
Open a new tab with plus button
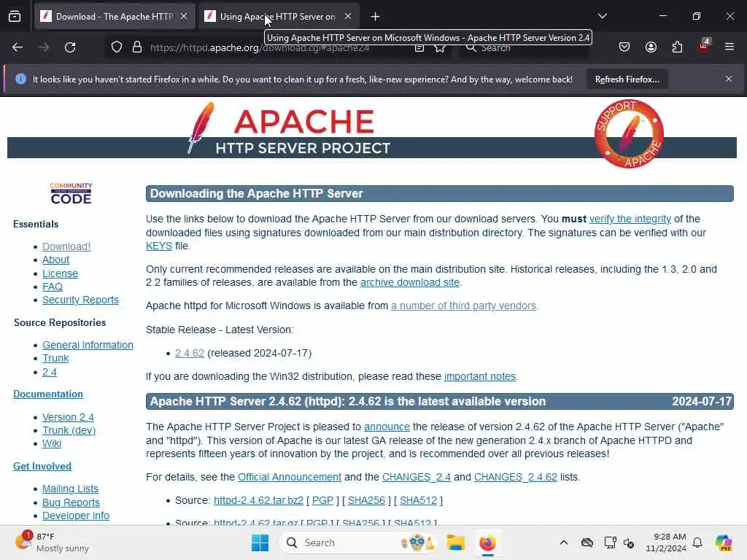click(x=376, y=17)
